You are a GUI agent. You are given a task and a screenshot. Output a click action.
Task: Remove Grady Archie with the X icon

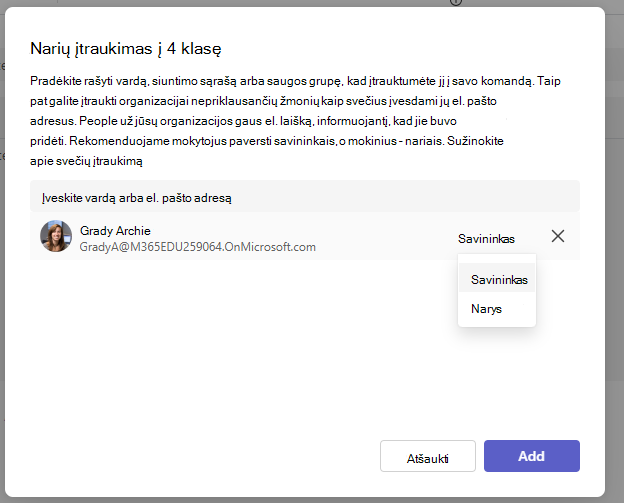(558, 236)
